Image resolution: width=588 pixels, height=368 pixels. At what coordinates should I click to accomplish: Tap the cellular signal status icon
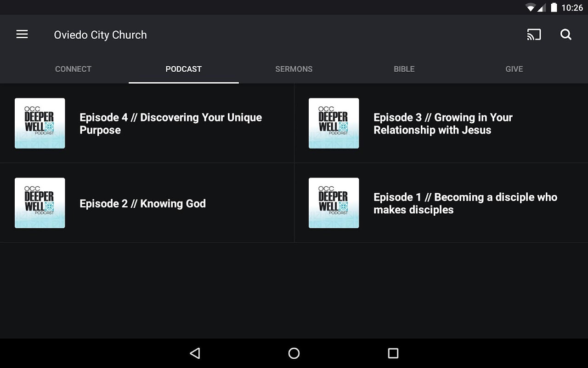pos(541,7)
